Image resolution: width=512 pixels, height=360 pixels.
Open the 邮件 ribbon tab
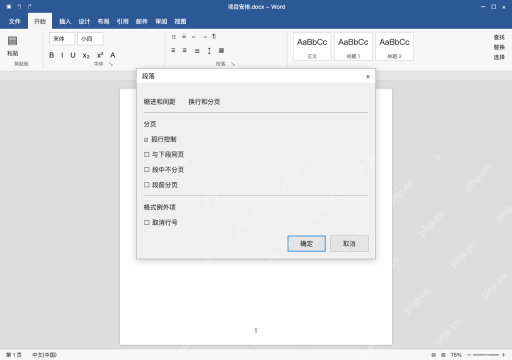(142, 21)
